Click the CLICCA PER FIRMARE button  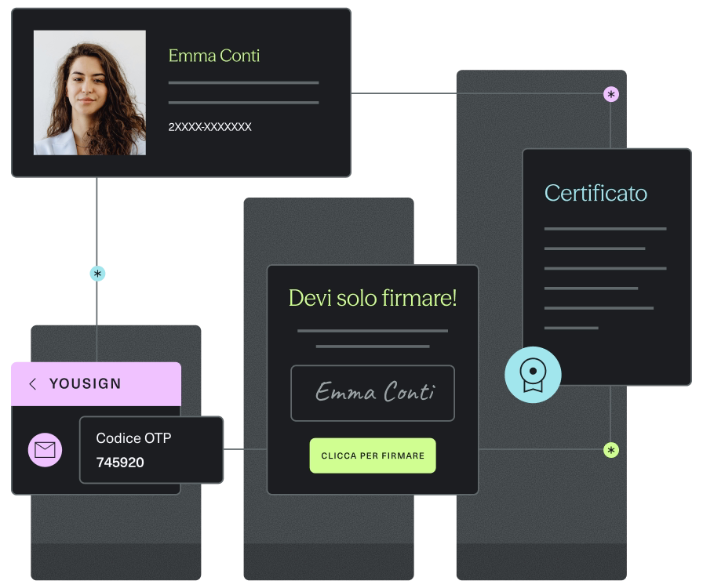coord(373,456)
